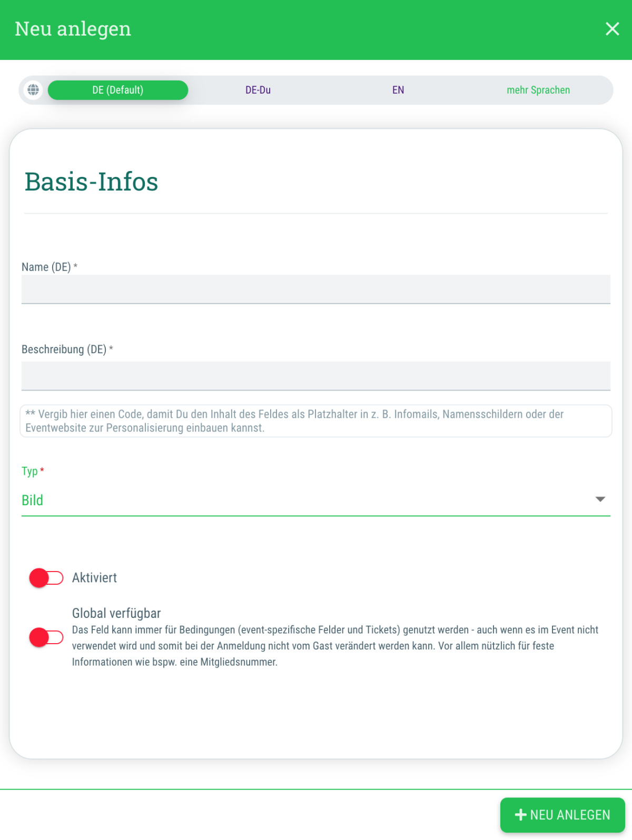Focus the Name (DE) input field
The image size is (632, 840).
click(316, 289)
